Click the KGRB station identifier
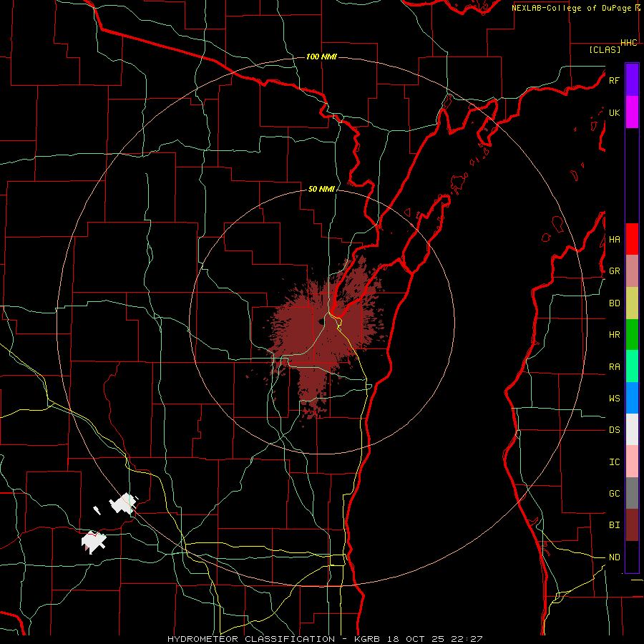 369,639
